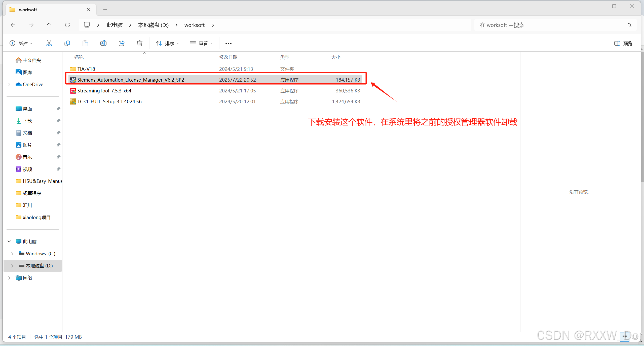Click the Paste clipboard icon
This screenshot has height=346, width=644.
(x=85, y=43)
